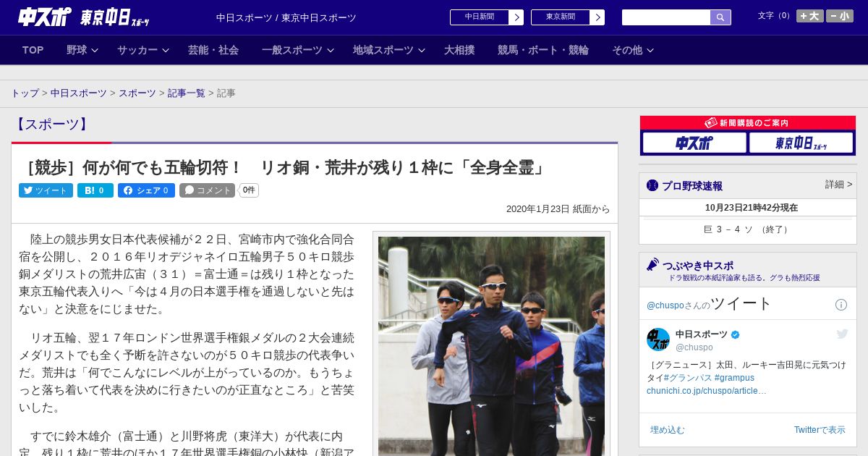Click スポーツ breadcrumb link

(x=137, y=93)
